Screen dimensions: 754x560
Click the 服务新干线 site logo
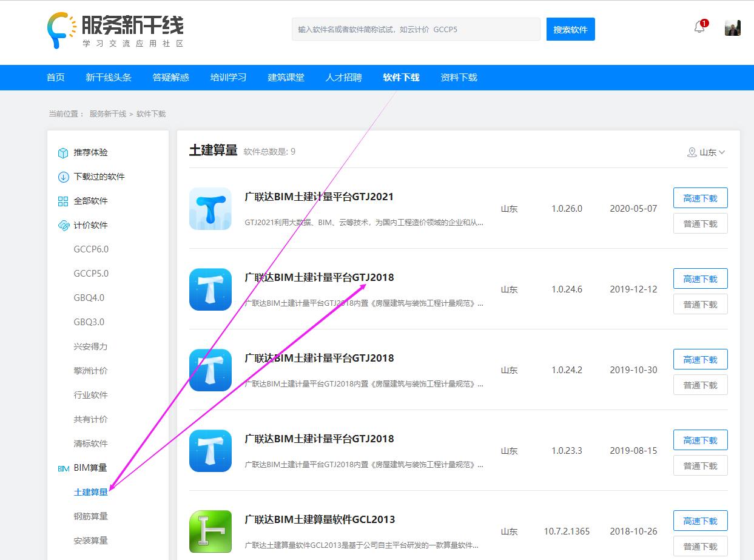tap(115, 30)
